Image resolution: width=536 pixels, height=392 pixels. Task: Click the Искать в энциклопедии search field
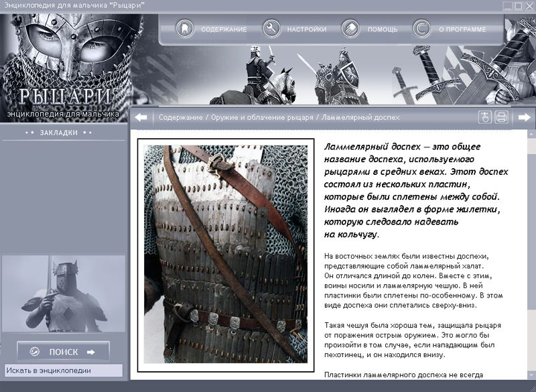point(64,370)
